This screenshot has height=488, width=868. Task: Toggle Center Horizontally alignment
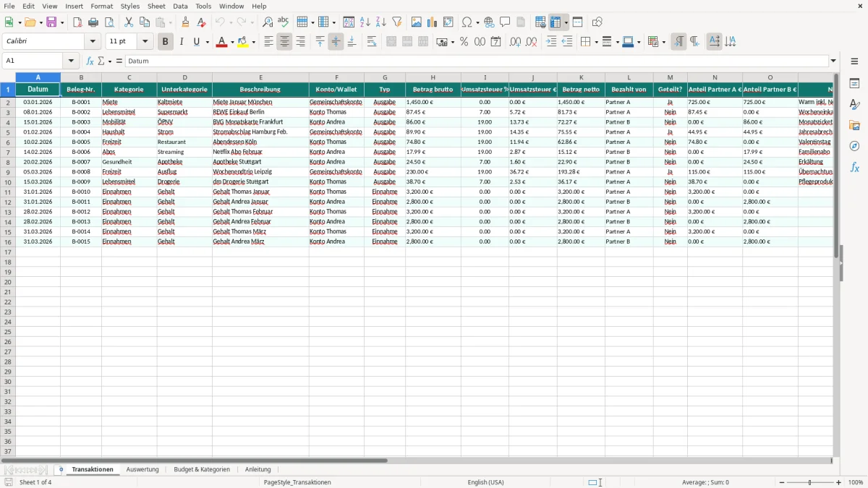284,42
